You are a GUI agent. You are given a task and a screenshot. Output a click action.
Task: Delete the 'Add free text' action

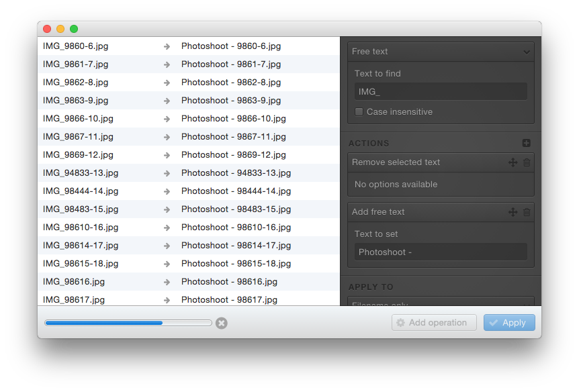pos(527,212)
